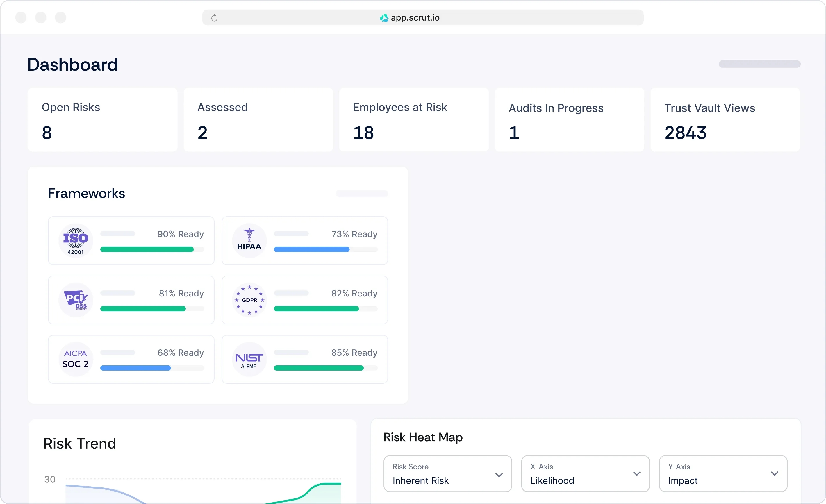
Task: Click the Assessed count card
Action: [x=258, y=120]
